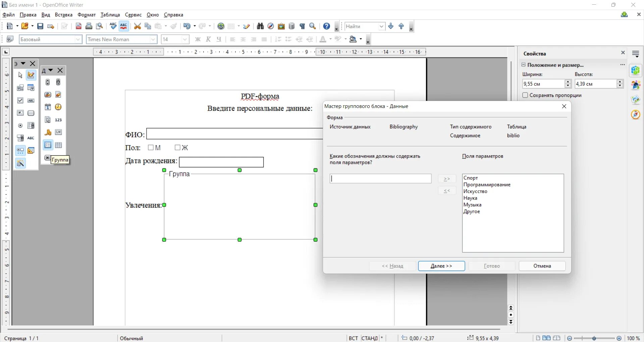Toggle numbering list button
Image resolution: width=644 pixels, height=342 pixels.
coord(278,39)
